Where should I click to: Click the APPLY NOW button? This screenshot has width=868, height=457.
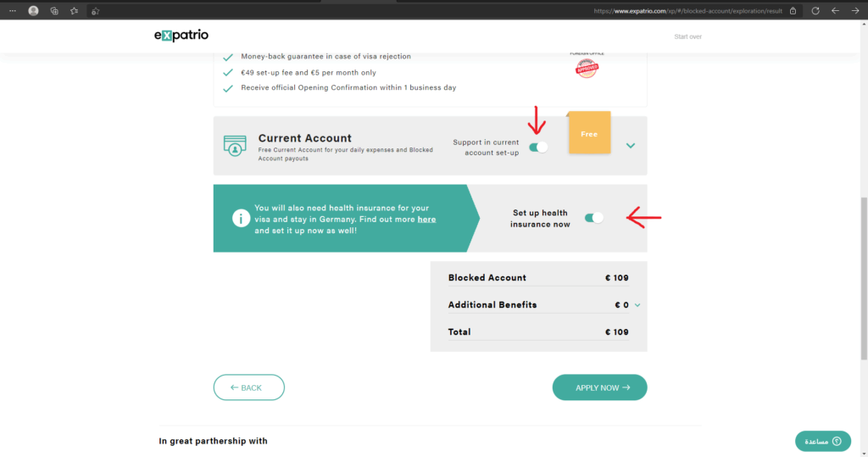(599, 387)
